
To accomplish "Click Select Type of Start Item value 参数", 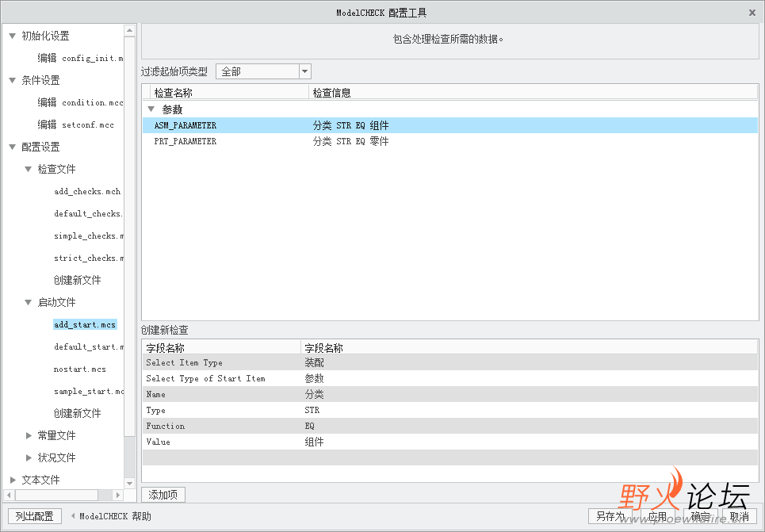I will (x=314, y=379).
